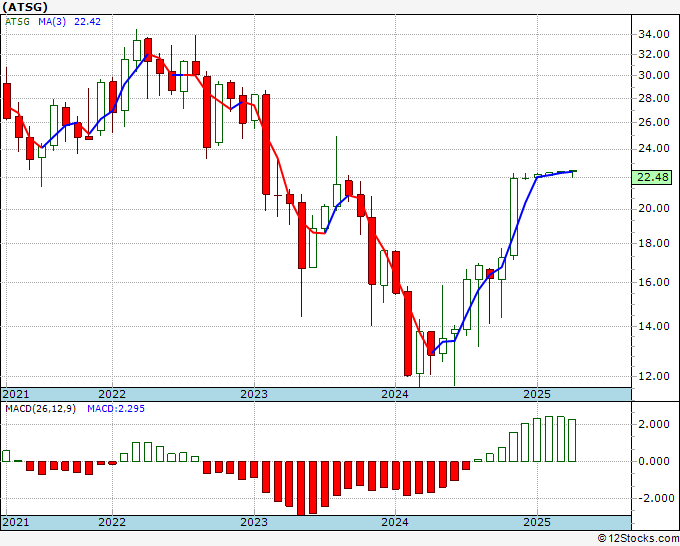Click the 2025 label on the MACD axis
This screenshot has width=680, height=546.
(537, 522)
